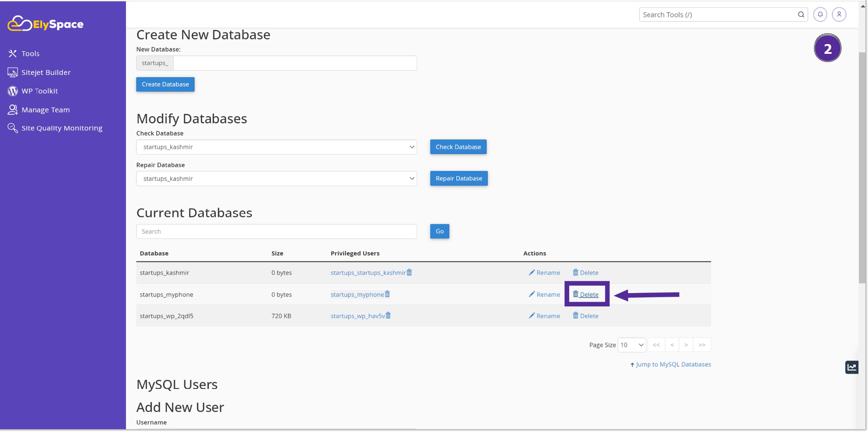Revoke startups_wp_hav5v user via trash icon
Image resolution: width=868 pixels, height=444 pixels.
388,316
